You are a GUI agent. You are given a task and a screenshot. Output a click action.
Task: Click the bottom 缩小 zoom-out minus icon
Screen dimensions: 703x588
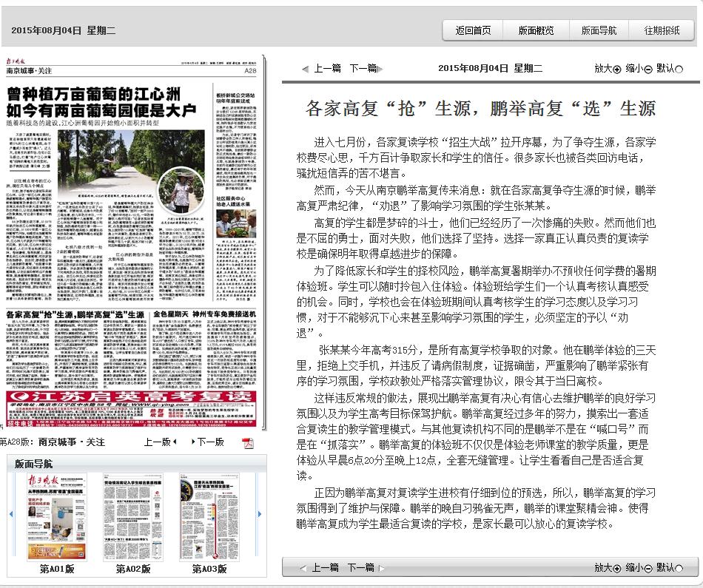(x=648, y=568)
